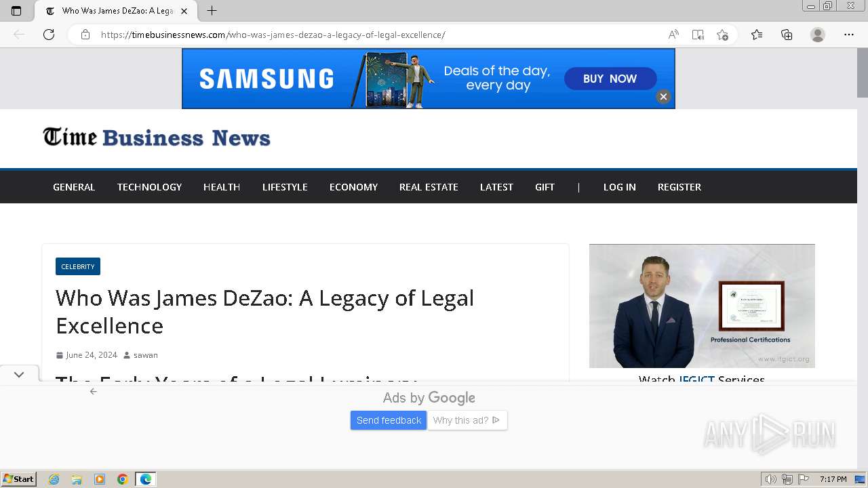Launch Chrome from the taskbar

tap(122, 479)
